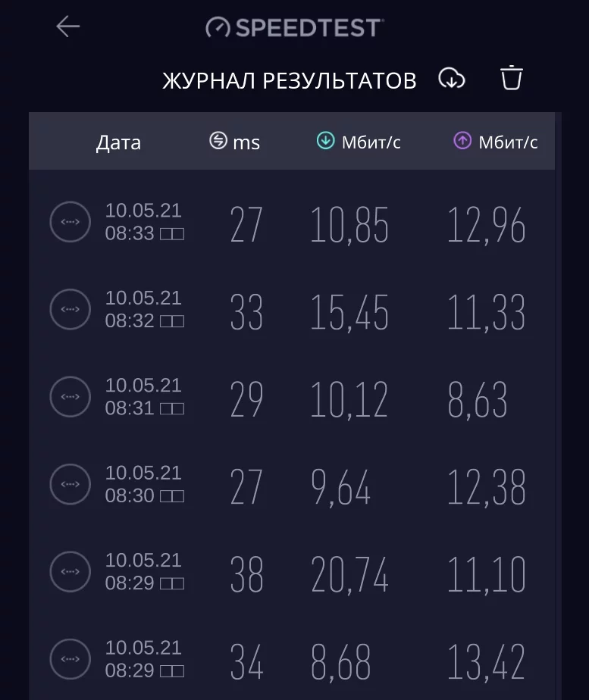Viewport: 589px width, 700px height.
Task: Click the ping ms column icon
Action: pyautogui.click(x=218, y=141)
